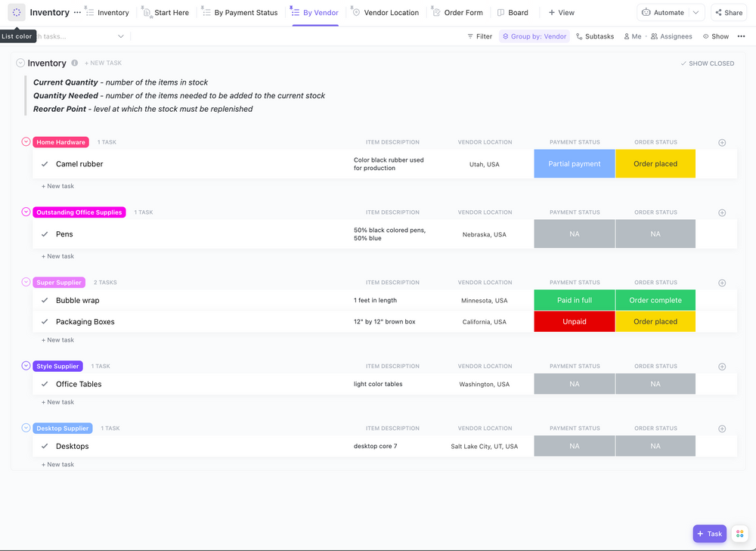Image resolution: width=756 pixels, height=551 pixels.
Task: Click the List color icon beside Inventory
Action: 17,13
